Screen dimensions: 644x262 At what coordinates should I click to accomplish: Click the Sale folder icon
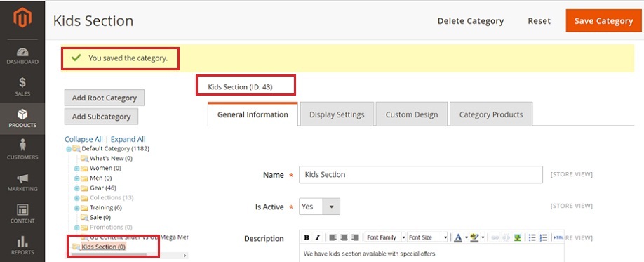click(84, 218)
